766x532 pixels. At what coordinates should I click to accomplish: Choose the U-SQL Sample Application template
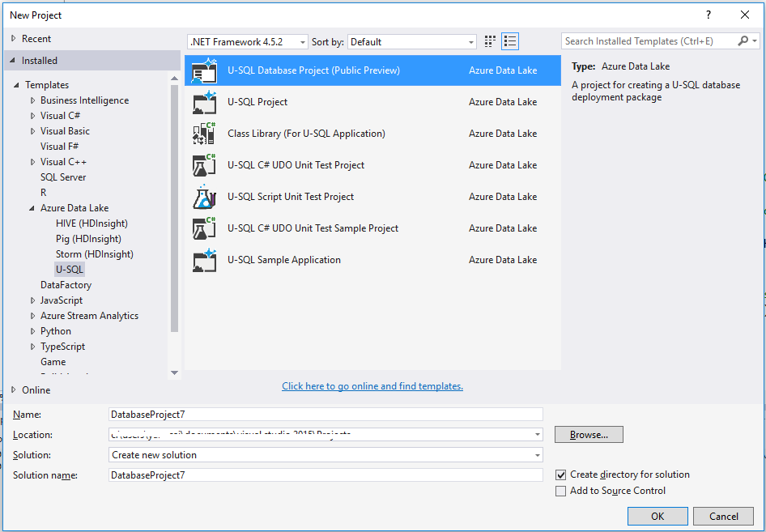pyautogui.click(x=204, y=260)
